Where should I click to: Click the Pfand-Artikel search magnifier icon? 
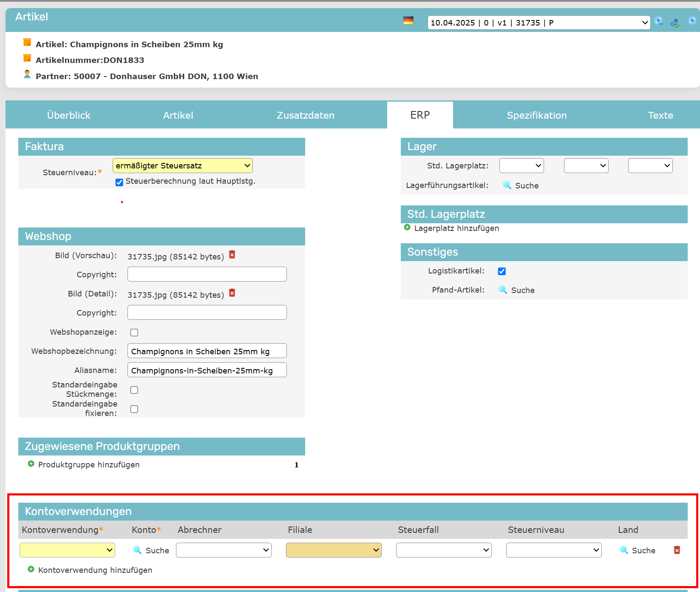pyautogui.click(x=502, y=290)
